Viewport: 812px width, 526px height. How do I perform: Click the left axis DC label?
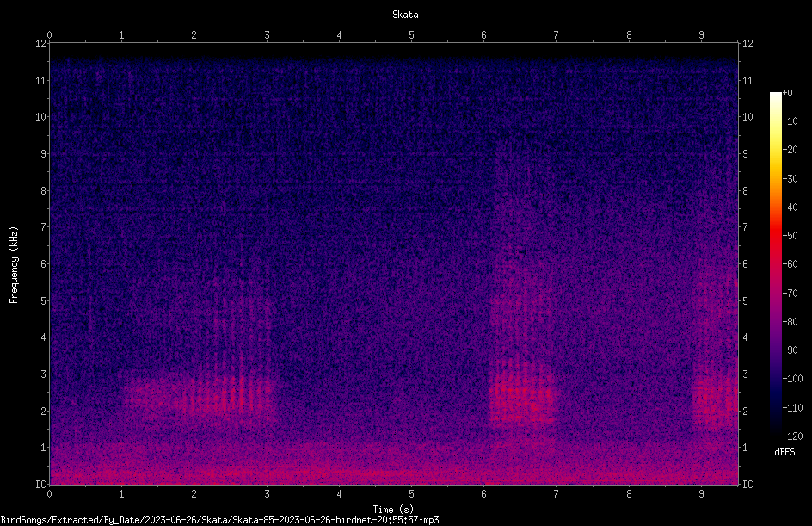(40, 485)
